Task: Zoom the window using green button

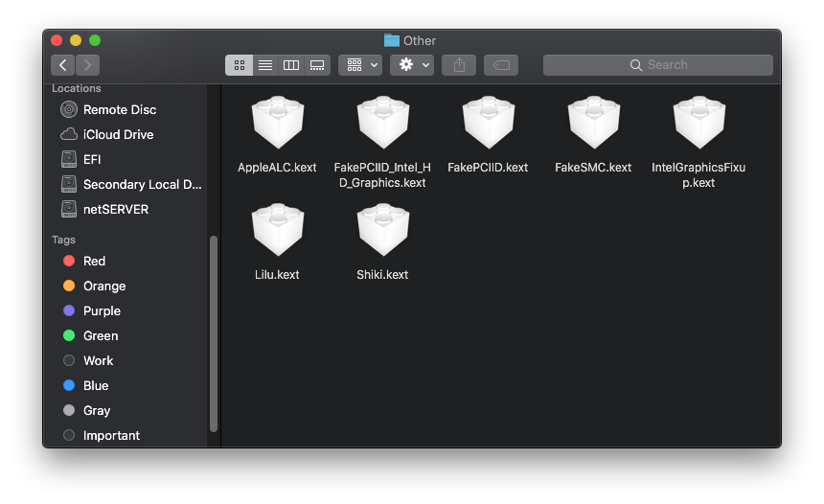Action: [95, 40]
